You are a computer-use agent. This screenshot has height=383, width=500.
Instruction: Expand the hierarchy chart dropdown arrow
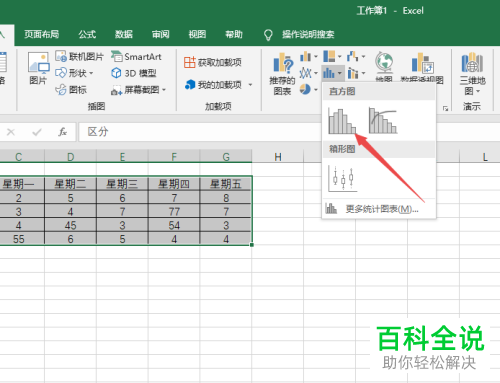pyautogui.click(x=340, y=57)
